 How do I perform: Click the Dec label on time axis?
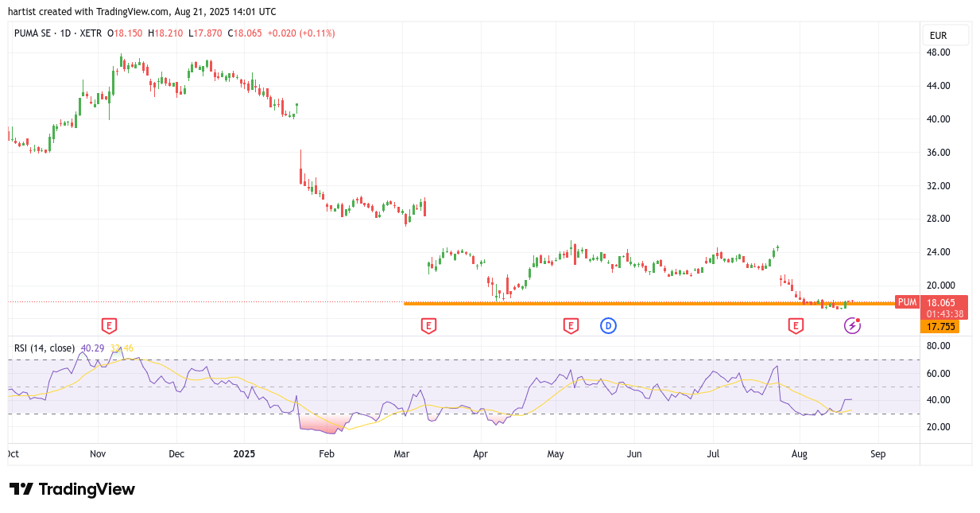176,454
